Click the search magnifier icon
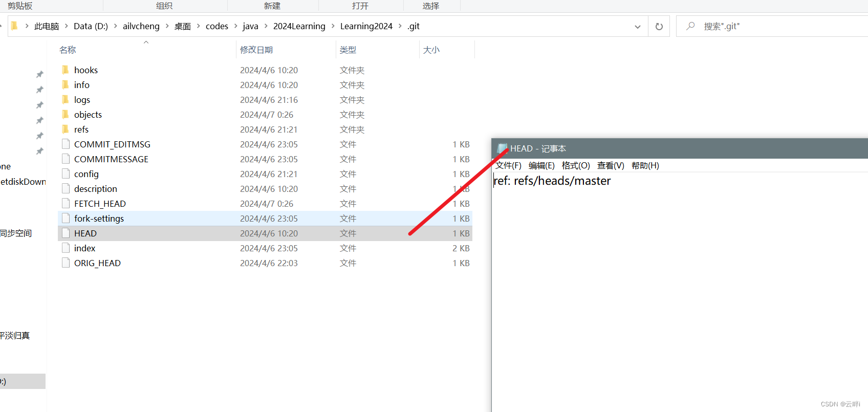The image size is (868, 412). [x=690, y=26]
